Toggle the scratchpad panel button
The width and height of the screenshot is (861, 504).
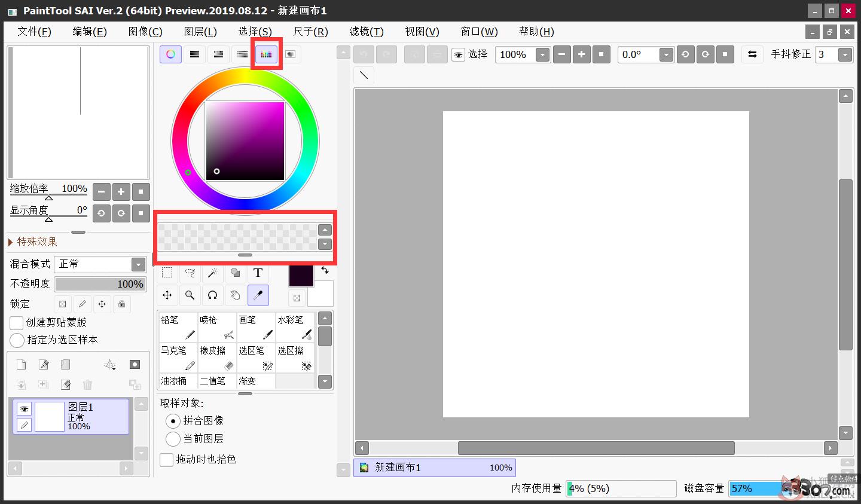coord(290,54)
